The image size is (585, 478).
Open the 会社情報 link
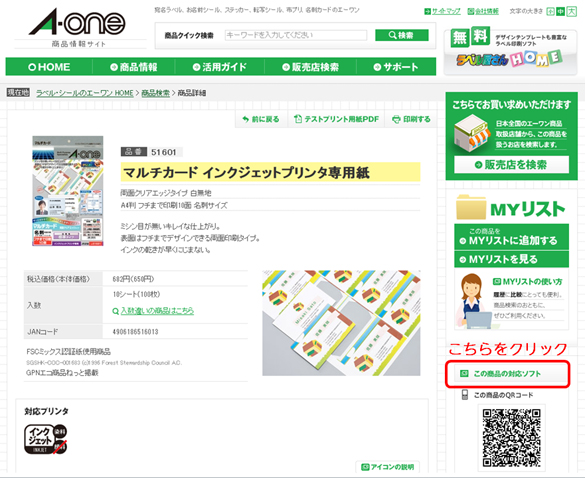(487, 12)
